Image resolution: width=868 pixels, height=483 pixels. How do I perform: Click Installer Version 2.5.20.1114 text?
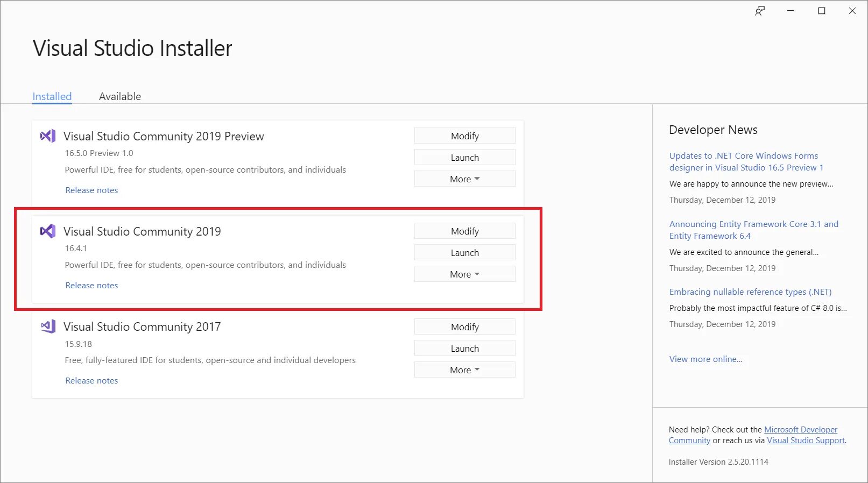718,462
